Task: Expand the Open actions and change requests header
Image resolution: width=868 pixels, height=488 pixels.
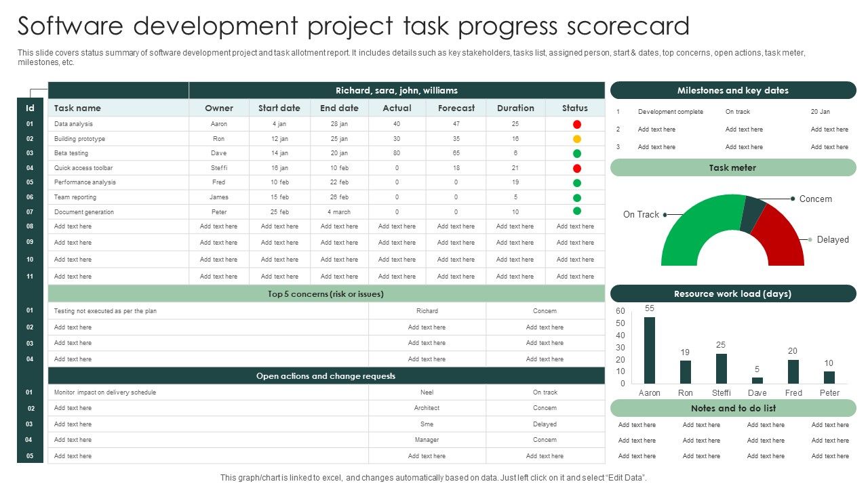Action: [325, 375]
